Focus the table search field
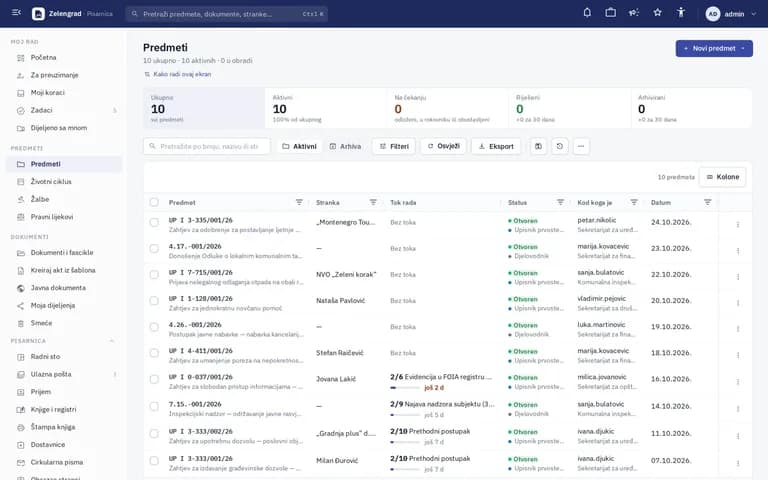The image size is (768, 480). [x=207, y=146]
